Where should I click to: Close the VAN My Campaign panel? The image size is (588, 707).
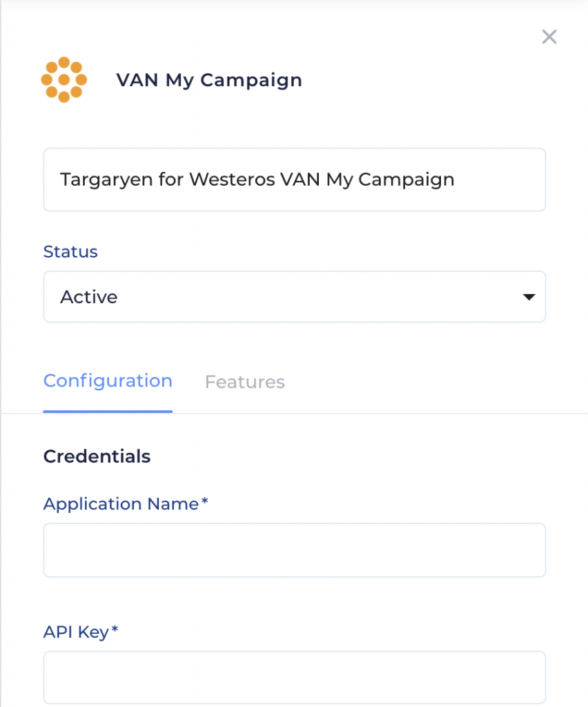pos(549,37)
